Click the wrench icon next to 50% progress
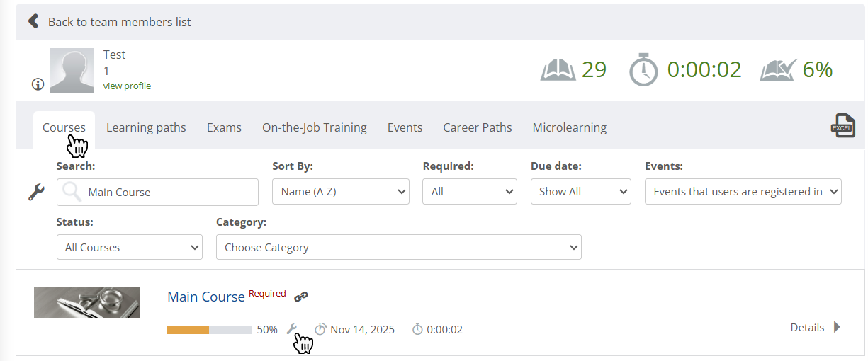The width and height of the screenshot is (868, 361). 291,328
